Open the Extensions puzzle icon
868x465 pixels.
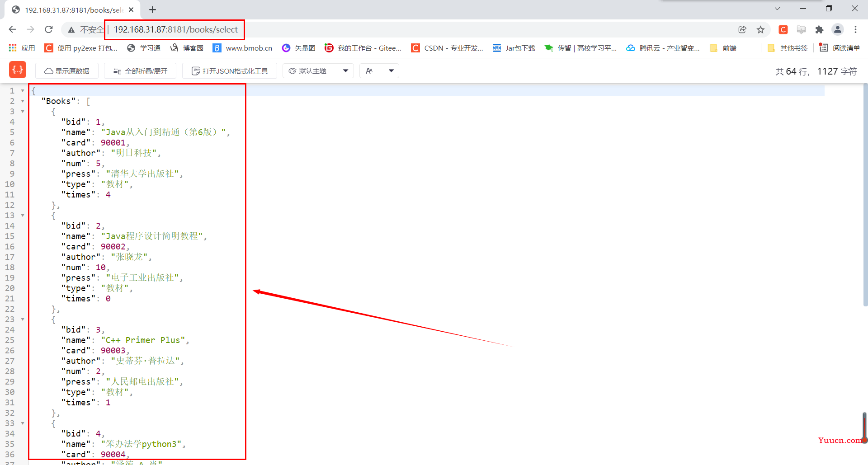[x=819, y=29]
